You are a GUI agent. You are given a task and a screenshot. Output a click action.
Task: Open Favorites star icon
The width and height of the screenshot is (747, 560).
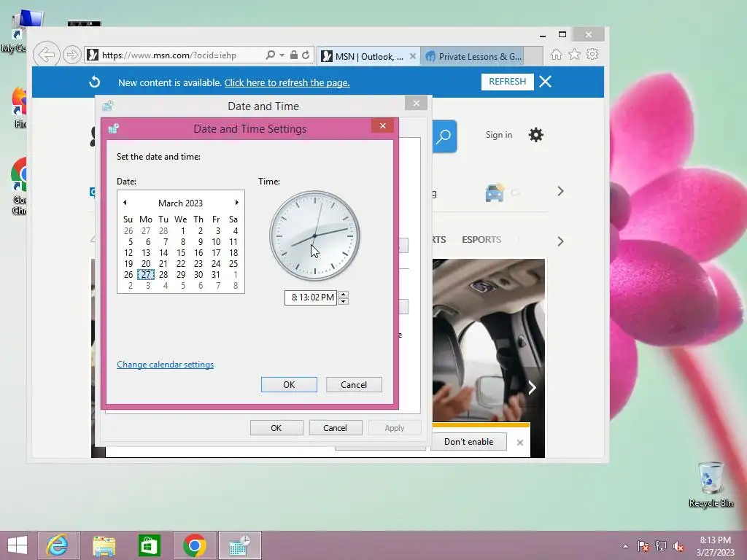pyautogui.click(x=575, y=55)
